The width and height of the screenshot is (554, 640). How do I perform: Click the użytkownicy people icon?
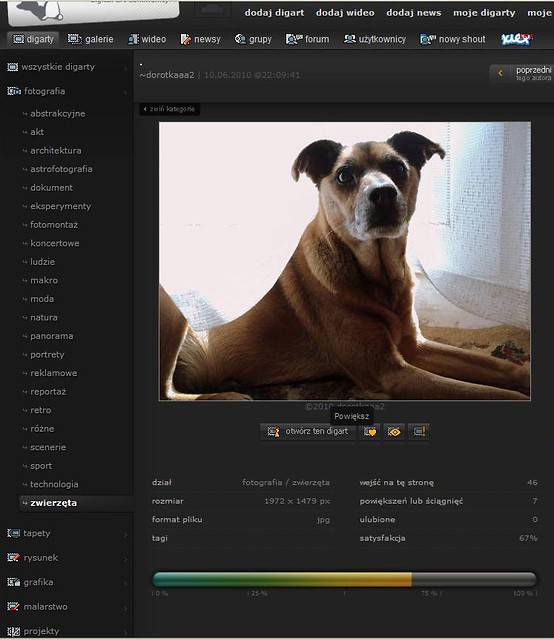pos(349,39)
